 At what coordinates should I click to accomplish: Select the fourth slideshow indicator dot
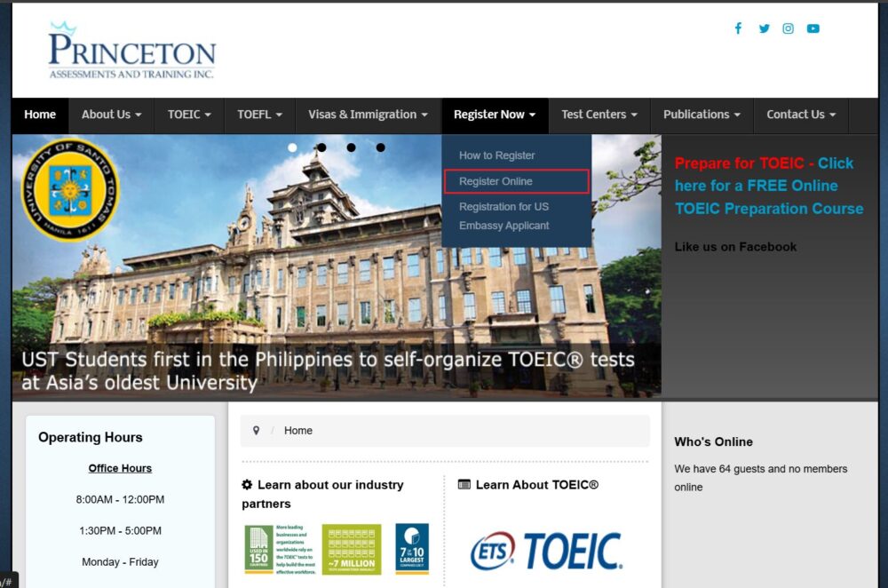point(380,147)
